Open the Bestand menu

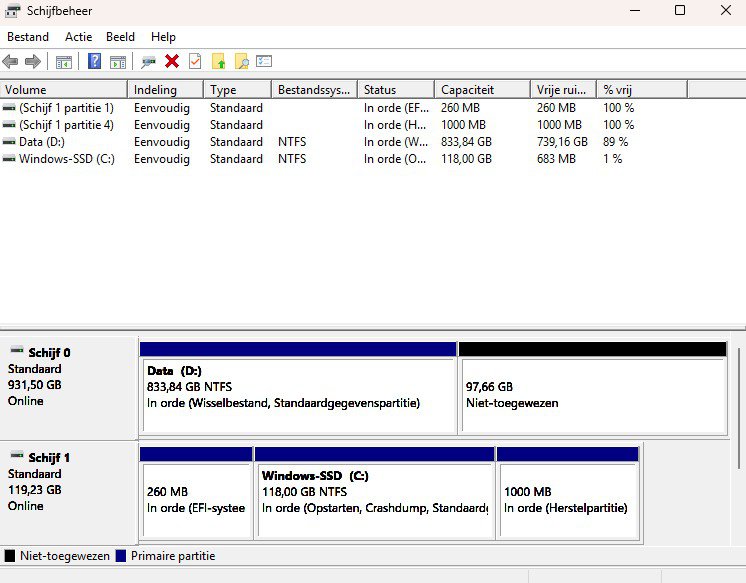[x=28, y=37]
